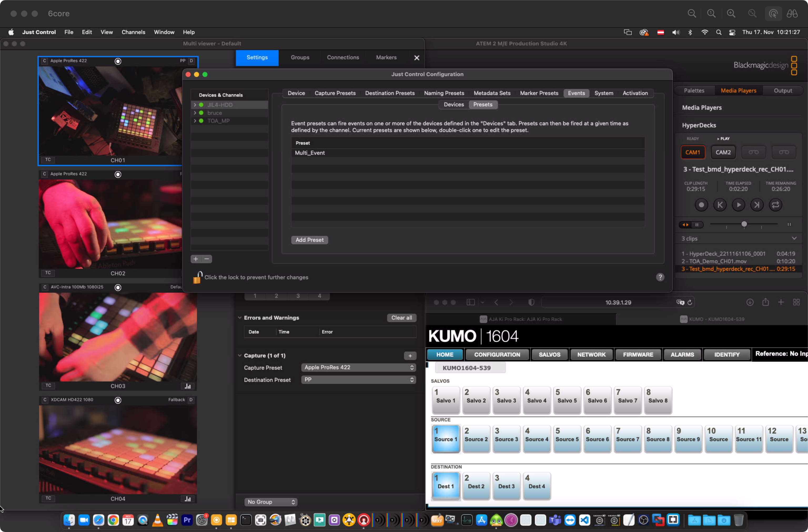
Task: Click the KUMO IDENTIFY button
Action: [x=726, y=355]
